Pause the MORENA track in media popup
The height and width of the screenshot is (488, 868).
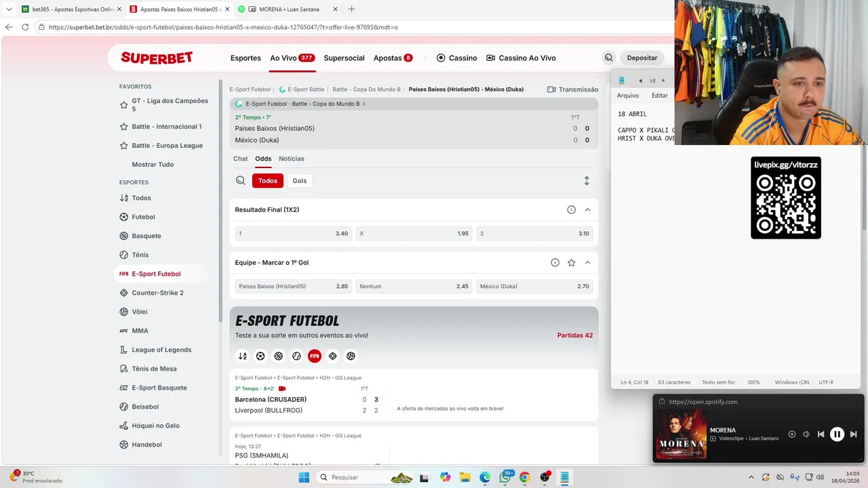point(837,434)
